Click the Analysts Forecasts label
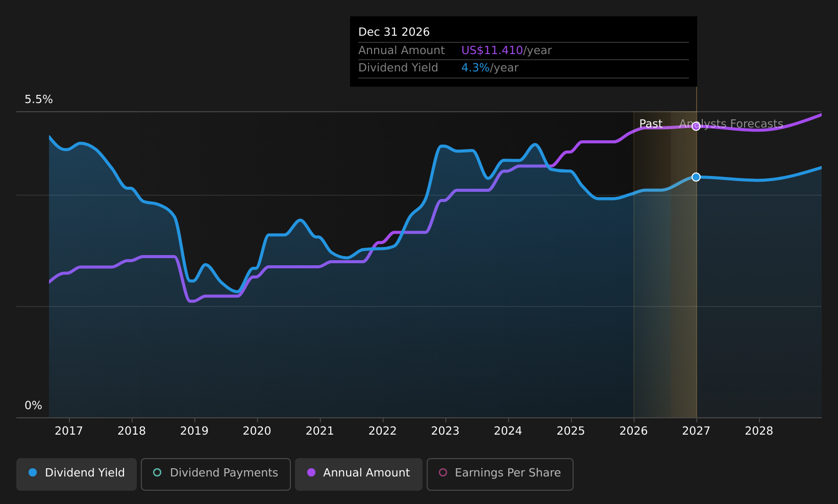Viewport: 838px width, 504px height. (731, 124)
